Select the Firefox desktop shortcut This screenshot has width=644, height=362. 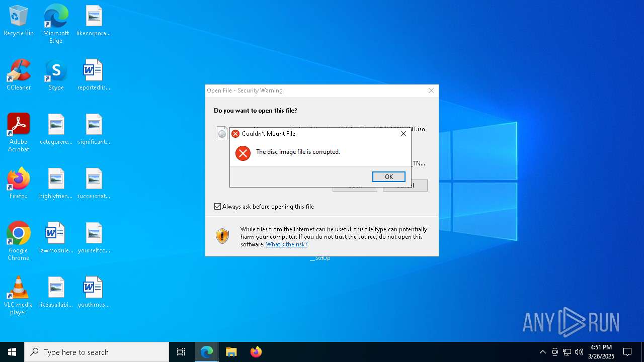point(19,184)
